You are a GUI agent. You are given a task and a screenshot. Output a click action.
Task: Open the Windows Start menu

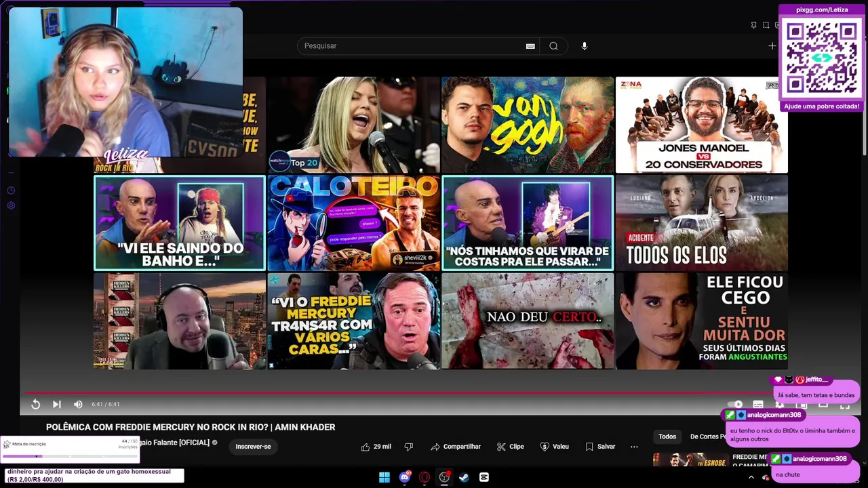pyautogui.click(x=384, y=477)
